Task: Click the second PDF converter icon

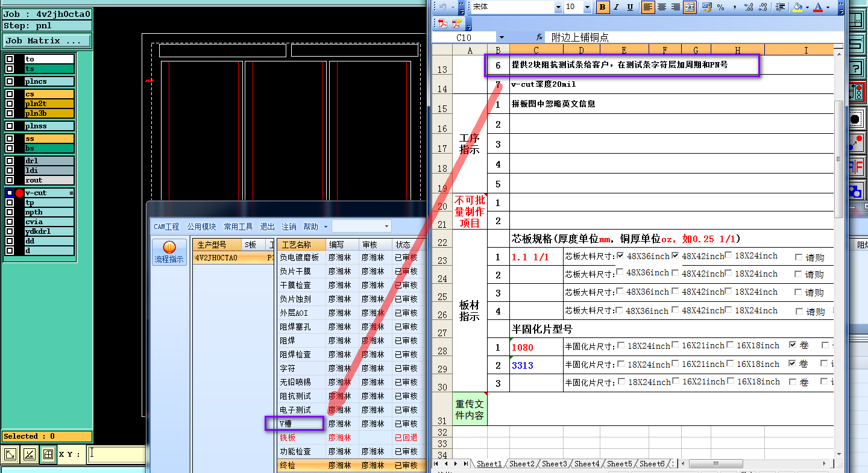Action: click(457, 23)
